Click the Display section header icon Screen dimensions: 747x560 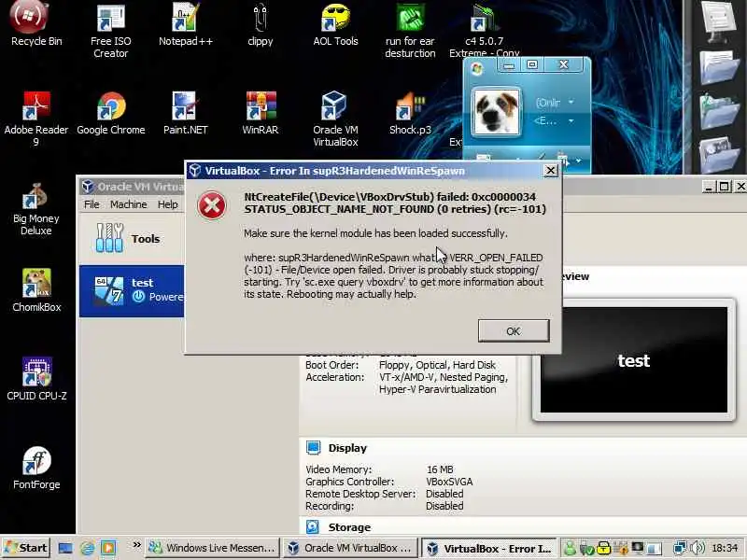pyautogui.click(x=313, y=448)
